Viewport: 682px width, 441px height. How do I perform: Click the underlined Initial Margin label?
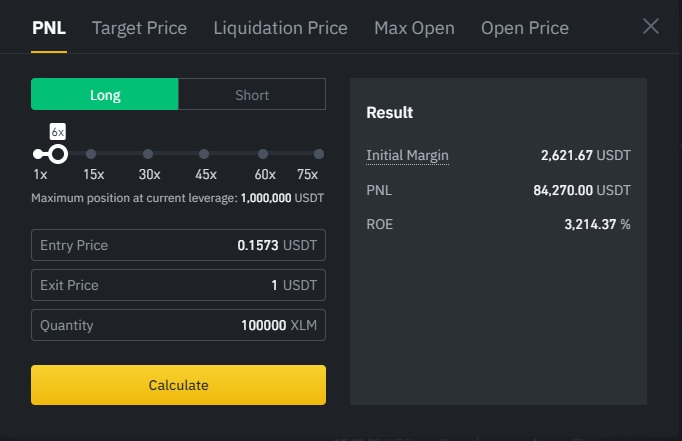click(x=407, y=155)
